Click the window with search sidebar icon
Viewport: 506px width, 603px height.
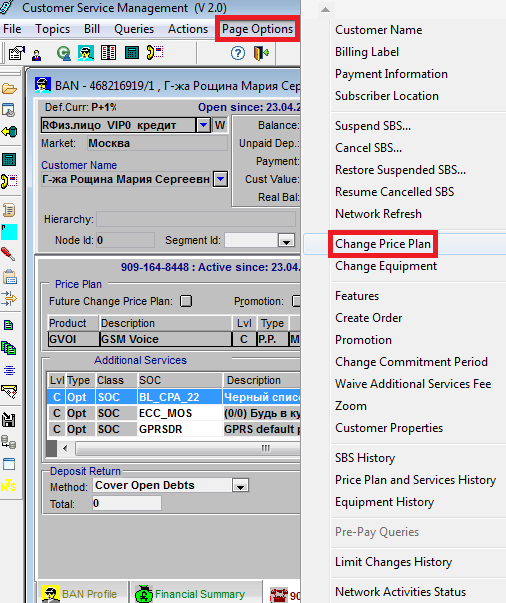click(x=9, y=110)
